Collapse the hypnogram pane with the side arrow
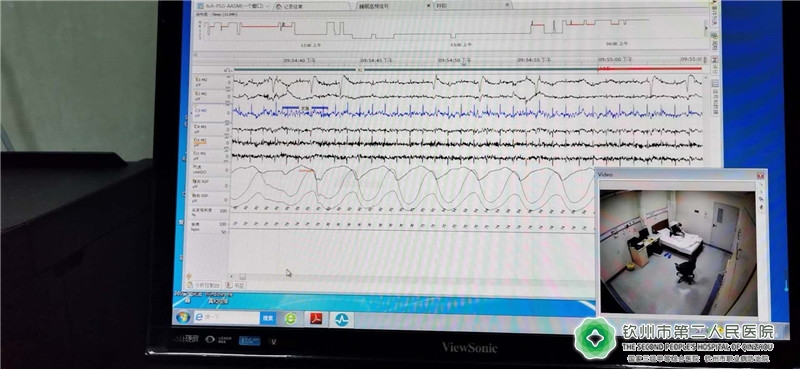The image size is (800, 369). [x=707, y=28]
